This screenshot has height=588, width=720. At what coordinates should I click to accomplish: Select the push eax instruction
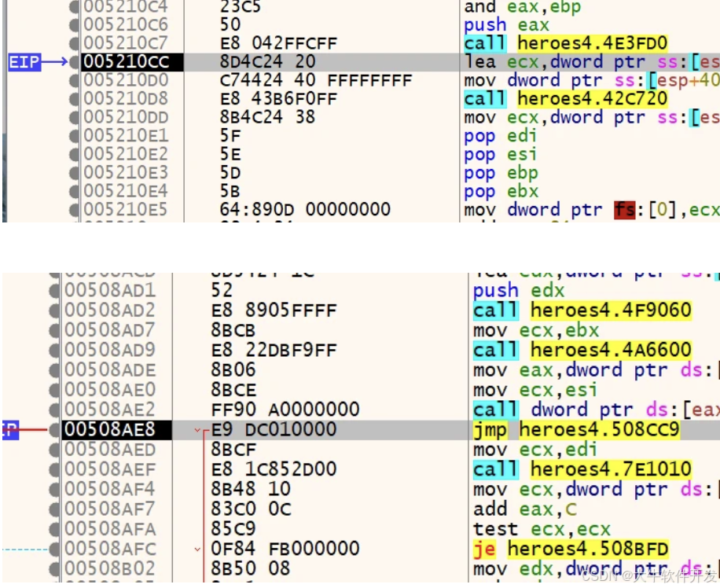pos(506,25)
